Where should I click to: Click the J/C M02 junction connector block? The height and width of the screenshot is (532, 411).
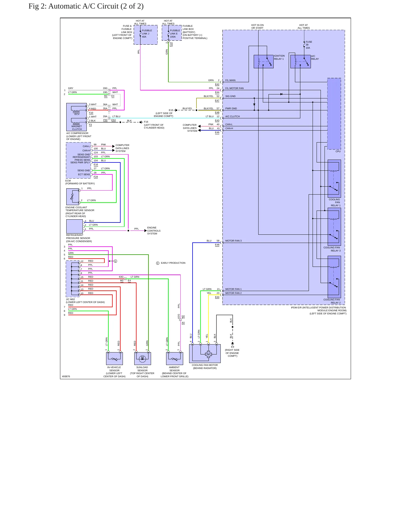point(73,279)
